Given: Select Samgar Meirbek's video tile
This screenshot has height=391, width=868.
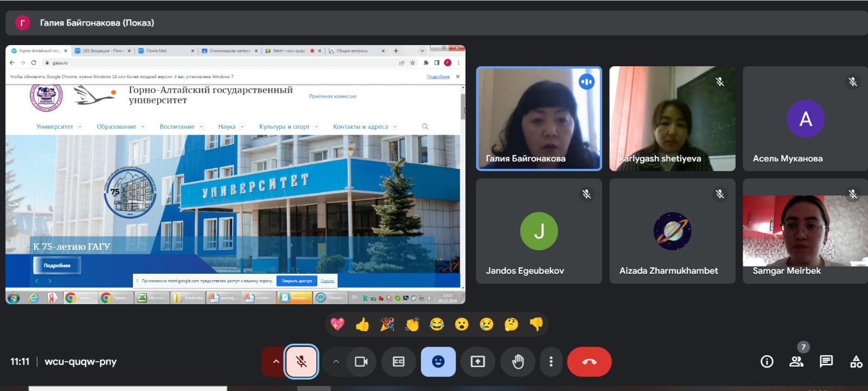Looking at the screenshot, I should pyautogui.click(x=804, y=231).
